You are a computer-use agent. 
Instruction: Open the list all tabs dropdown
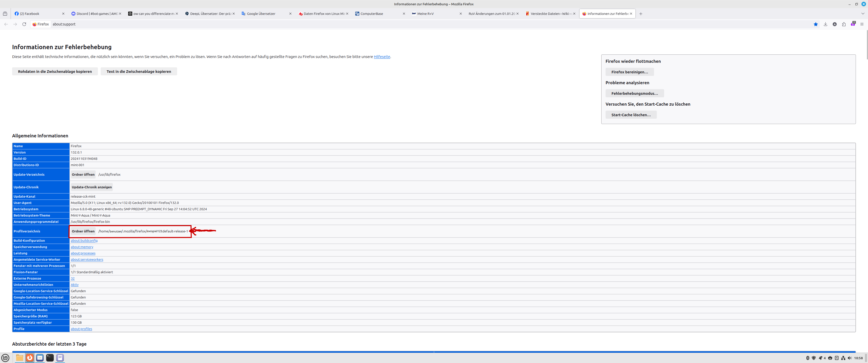(863, 14)
